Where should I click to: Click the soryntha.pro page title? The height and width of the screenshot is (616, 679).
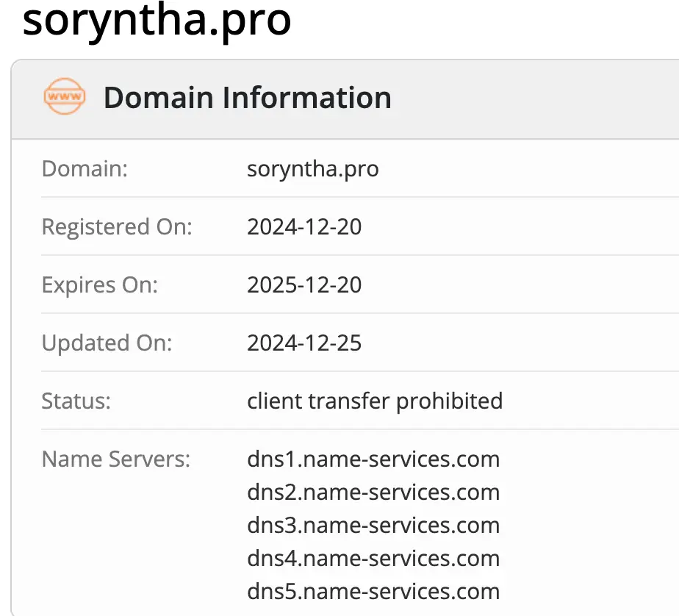coord(157,22)
